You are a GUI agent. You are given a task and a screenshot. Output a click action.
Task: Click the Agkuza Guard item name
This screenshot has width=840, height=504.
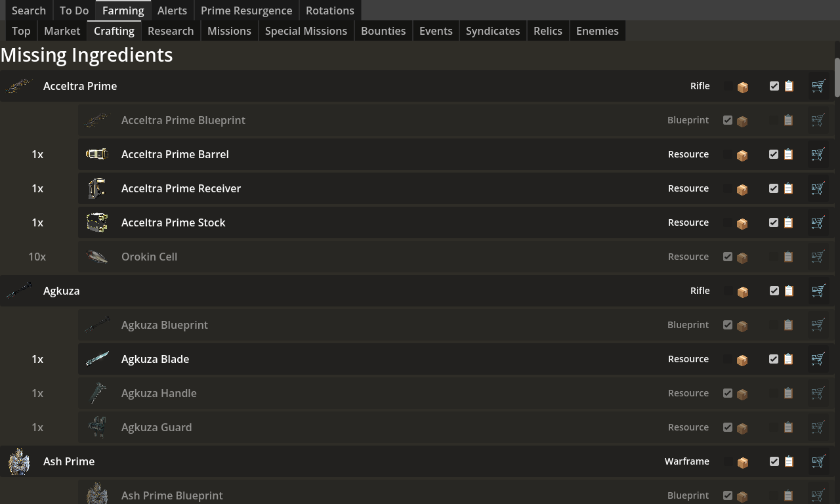pos(156,427)
